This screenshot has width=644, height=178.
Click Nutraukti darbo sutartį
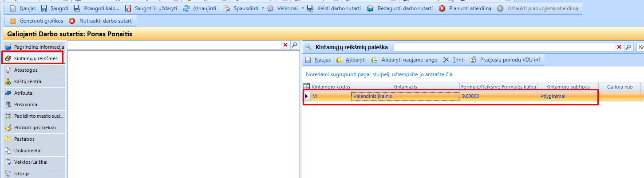(101, 21)
